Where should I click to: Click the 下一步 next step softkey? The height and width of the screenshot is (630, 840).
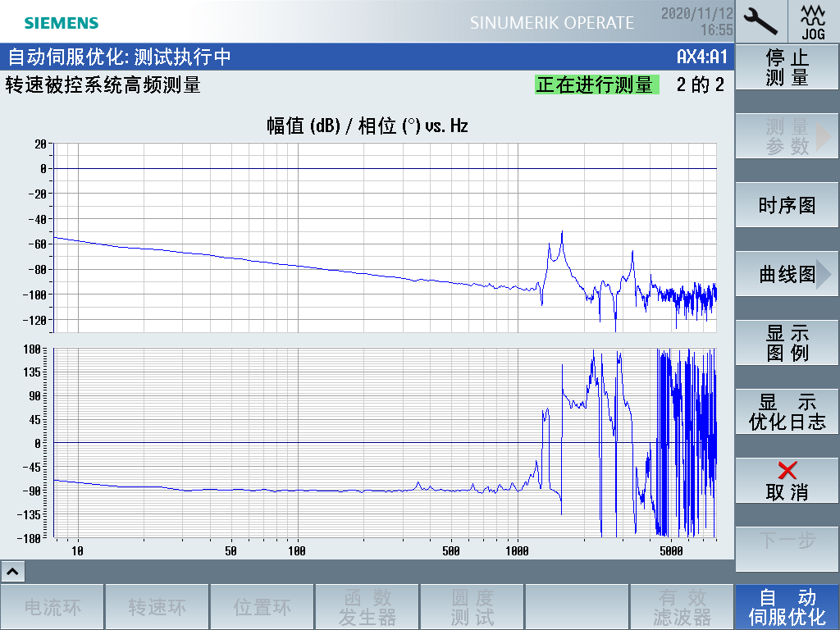point(787,540)
